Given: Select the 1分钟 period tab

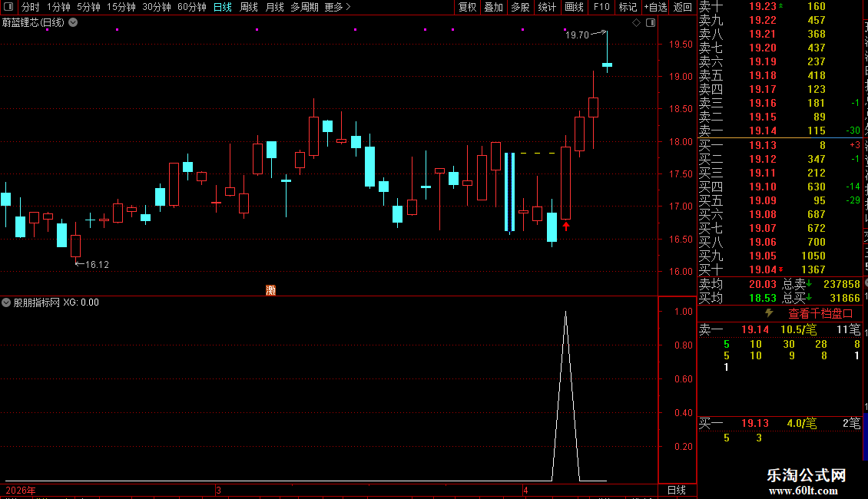Looking at the screenshot, I should (x=58, y=7).
